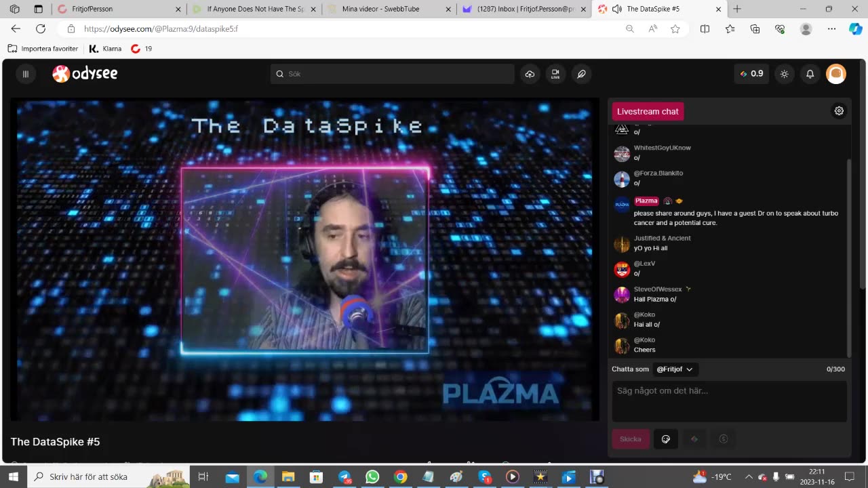
Task: Click the @Forza.Blankito username
Action: coord(658,173)
